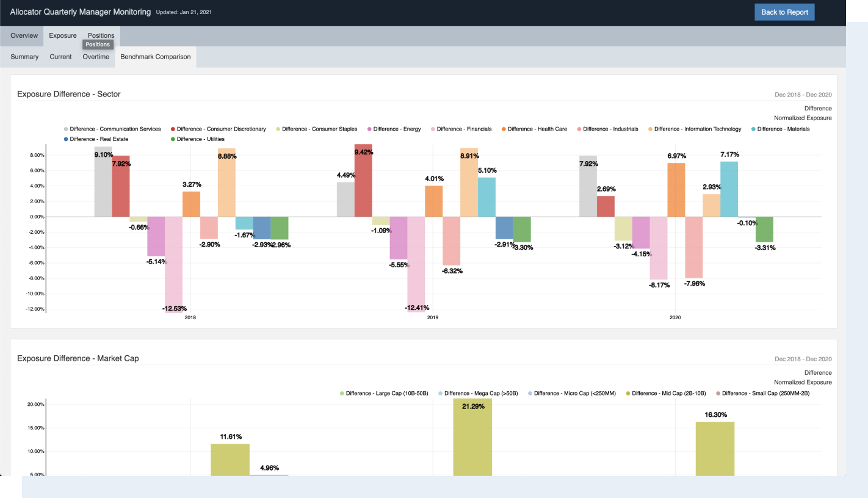Select the Positions tab
Image resolution: width=868 pixels, height=498 pixels.
(101, 35)
